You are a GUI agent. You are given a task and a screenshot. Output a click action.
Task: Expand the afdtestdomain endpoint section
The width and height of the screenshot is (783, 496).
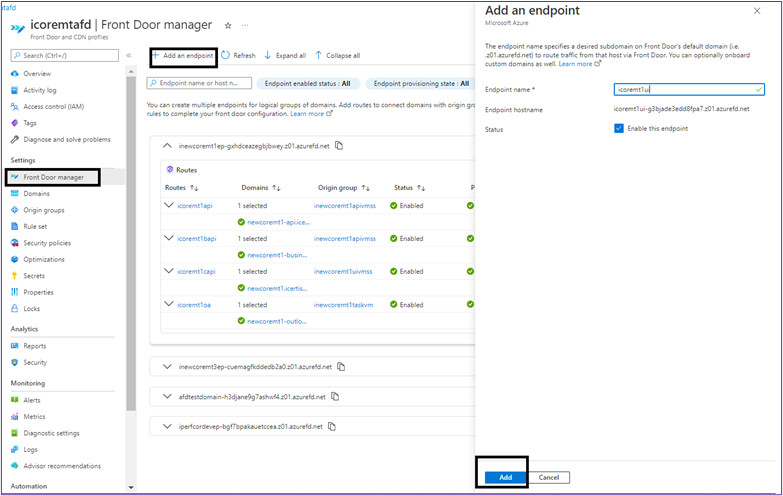167,396
